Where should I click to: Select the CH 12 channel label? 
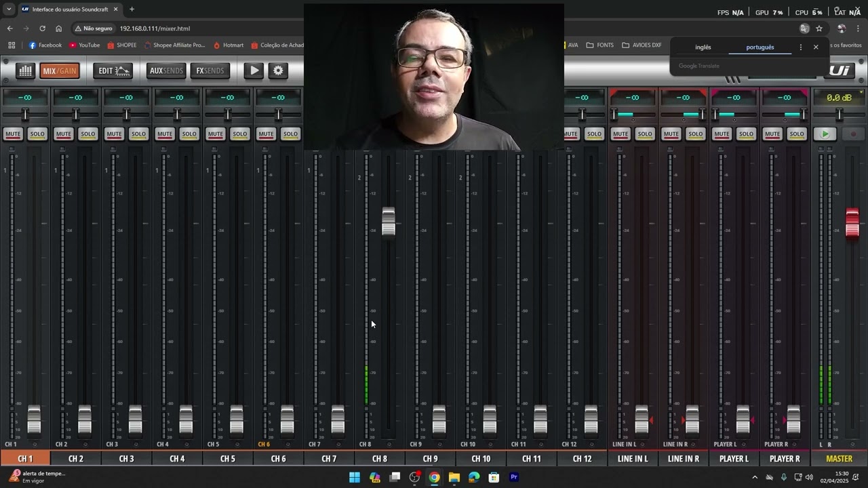coord(583,459)
